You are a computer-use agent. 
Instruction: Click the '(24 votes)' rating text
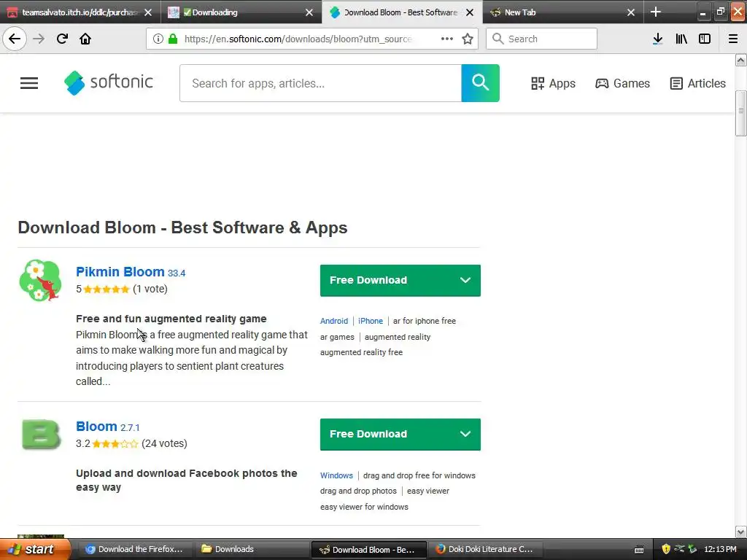tap(164, 443)
